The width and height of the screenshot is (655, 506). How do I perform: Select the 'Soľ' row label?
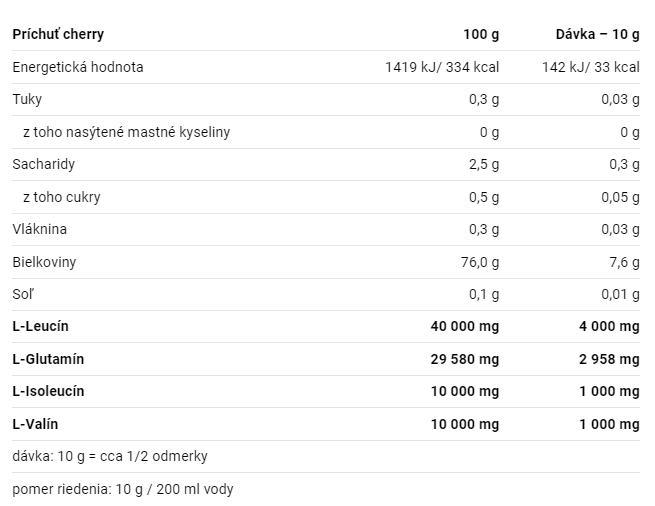(x=23, y=294)
